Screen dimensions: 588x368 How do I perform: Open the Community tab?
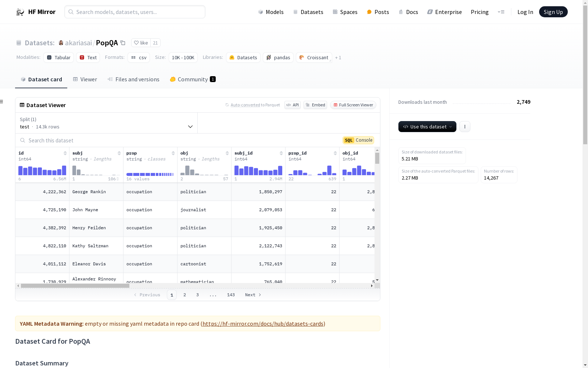(x=193, y=79)
